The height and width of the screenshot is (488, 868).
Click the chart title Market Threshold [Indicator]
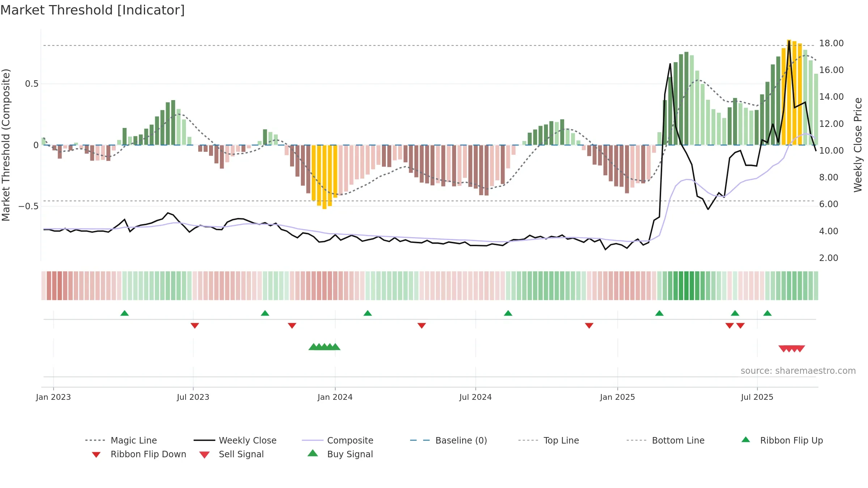point(93,10)
